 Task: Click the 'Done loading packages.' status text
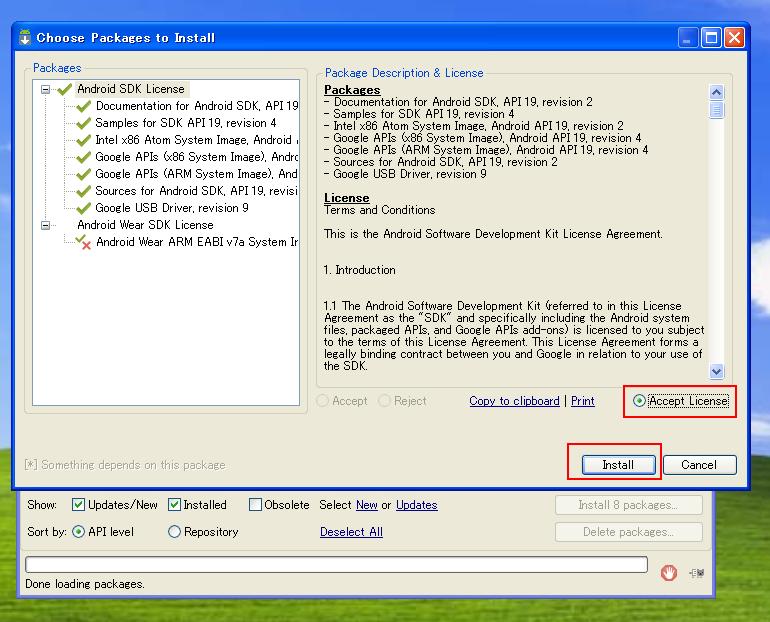click(x=84, y=584)
